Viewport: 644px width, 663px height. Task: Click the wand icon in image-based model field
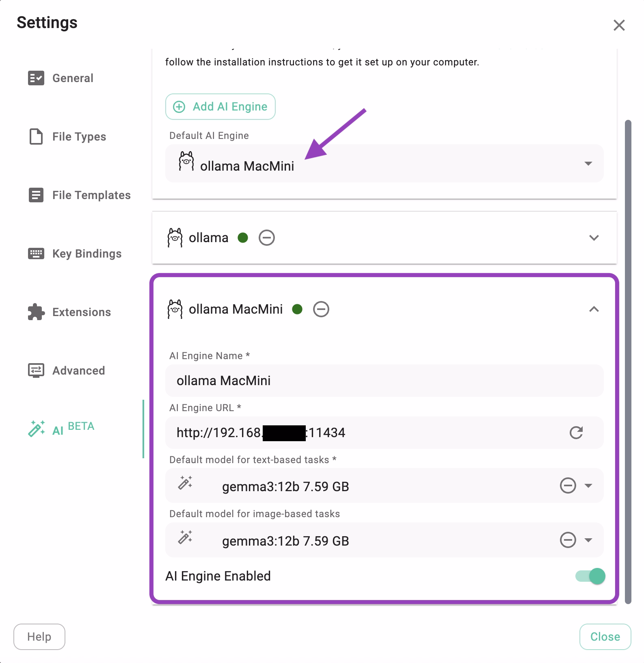185,537
